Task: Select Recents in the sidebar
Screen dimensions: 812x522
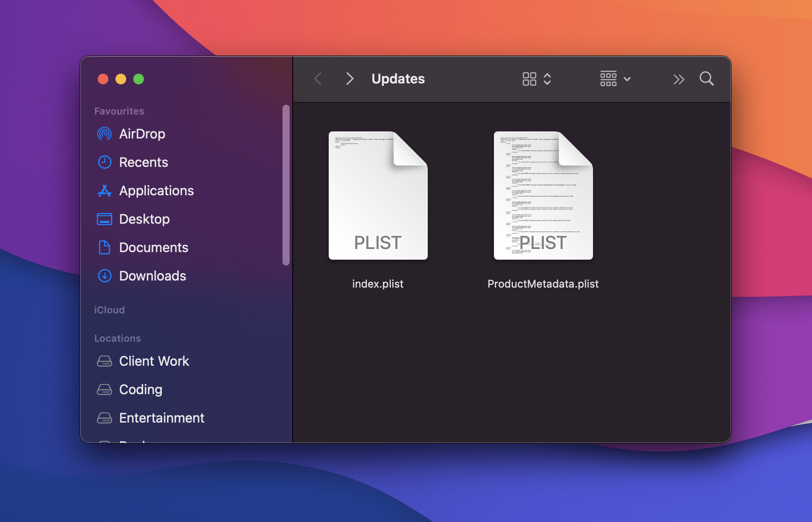Action: tap(143, 162)
